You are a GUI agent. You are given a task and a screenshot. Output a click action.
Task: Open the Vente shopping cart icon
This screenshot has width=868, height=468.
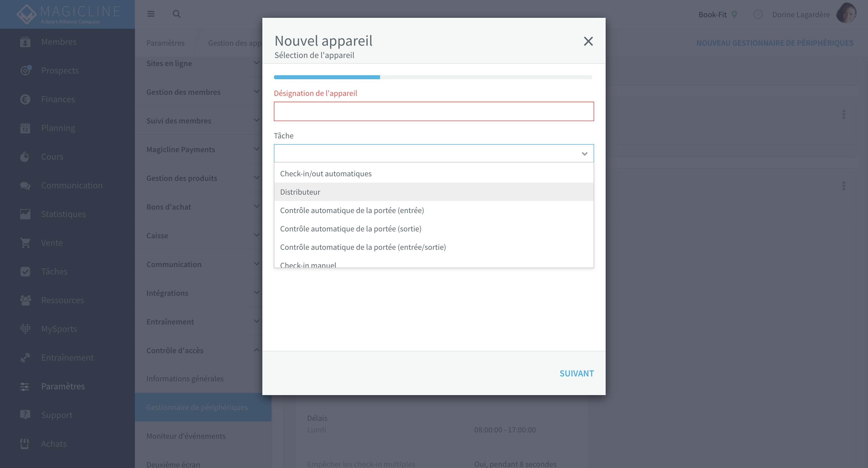point(25,243)
